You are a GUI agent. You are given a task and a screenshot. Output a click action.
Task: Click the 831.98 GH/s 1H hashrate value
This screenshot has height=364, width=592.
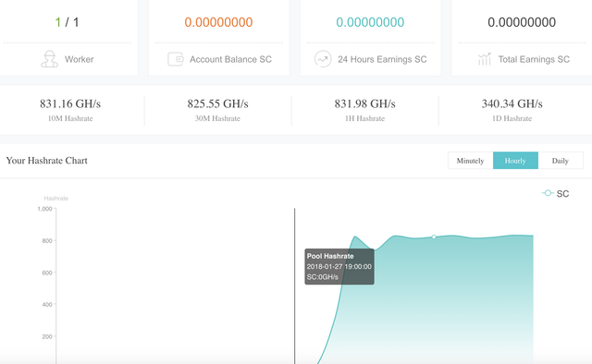364,103
